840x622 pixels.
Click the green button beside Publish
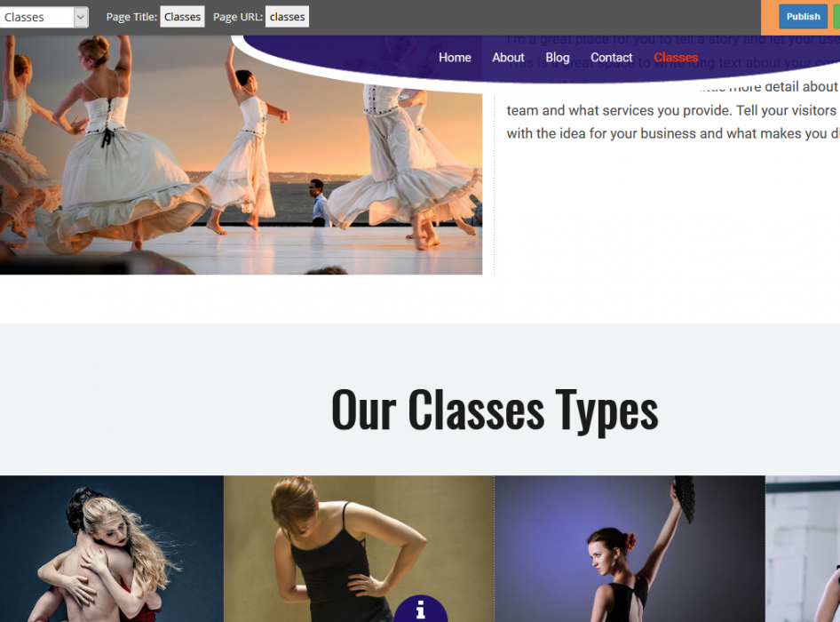pyautogui.click(x=836, y=17)
